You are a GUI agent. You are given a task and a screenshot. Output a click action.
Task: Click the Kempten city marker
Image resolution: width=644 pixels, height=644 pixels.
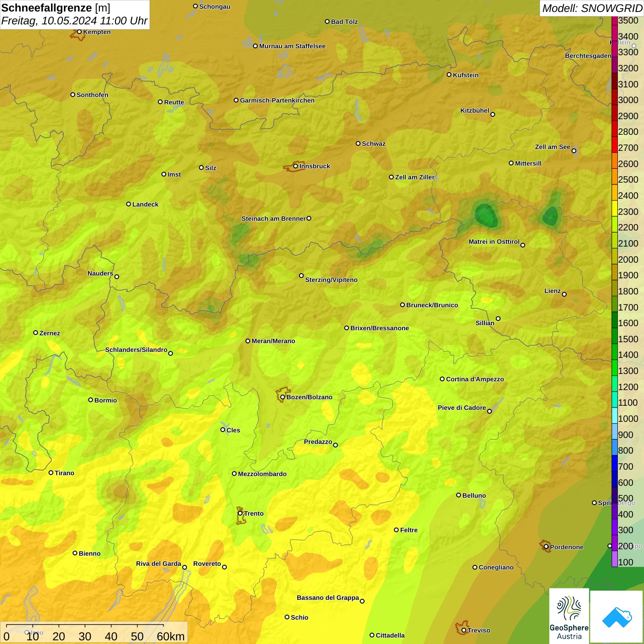point(79,32)
